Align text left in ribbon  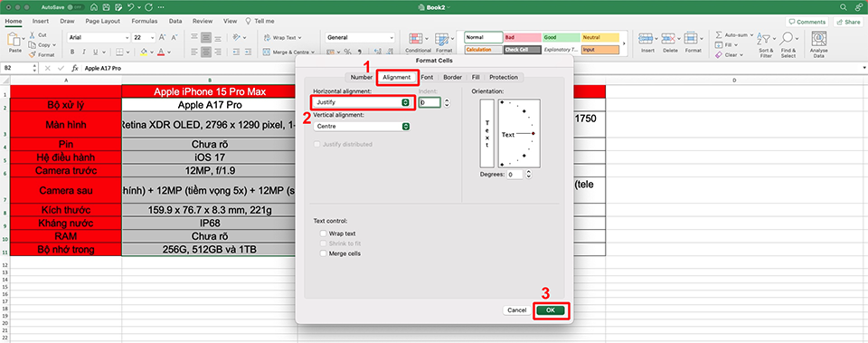pyautogui.click(x=194, y=52)
